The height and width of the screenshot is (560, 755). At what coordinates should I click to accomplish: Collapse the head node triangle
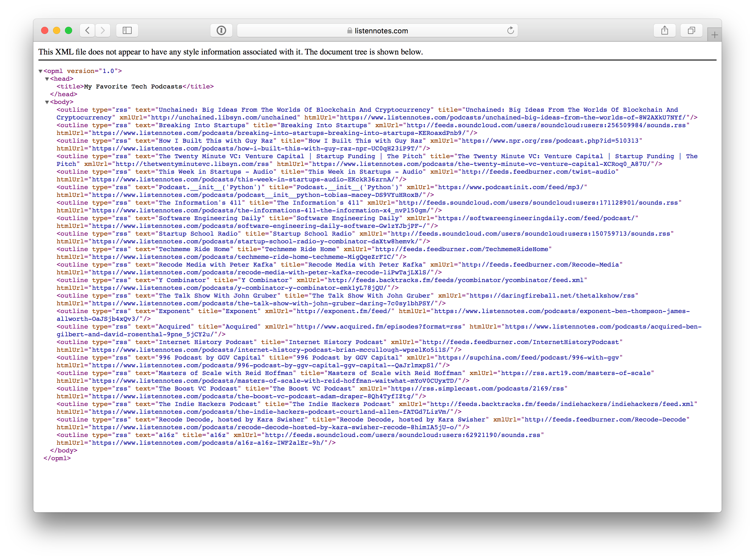47,79
